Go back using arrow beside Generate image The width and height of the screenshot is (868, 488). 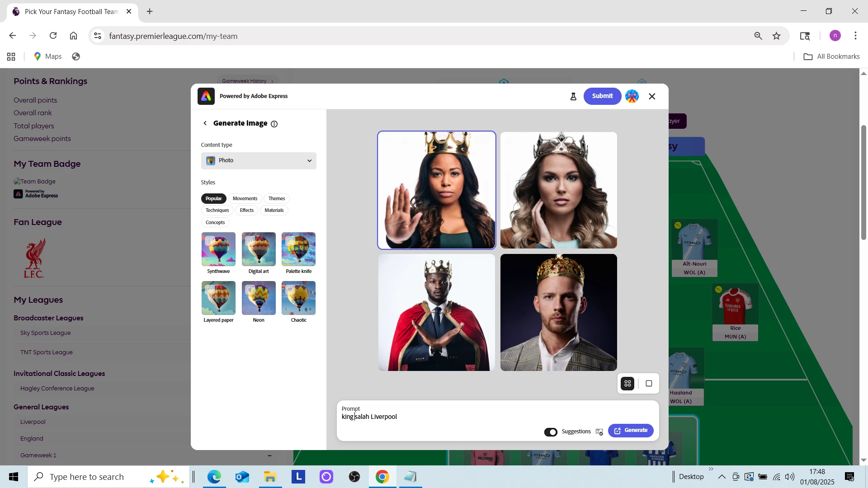click(x=205, y=123)
